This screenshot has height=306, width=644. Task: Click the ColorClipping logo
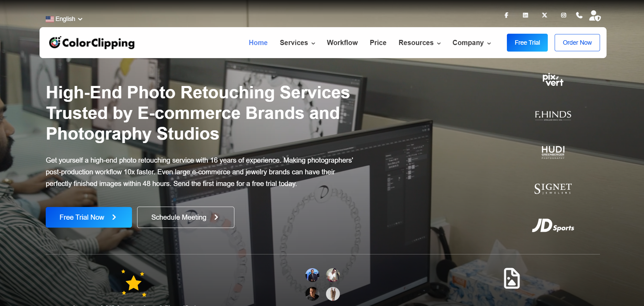[x=92, y=43]
